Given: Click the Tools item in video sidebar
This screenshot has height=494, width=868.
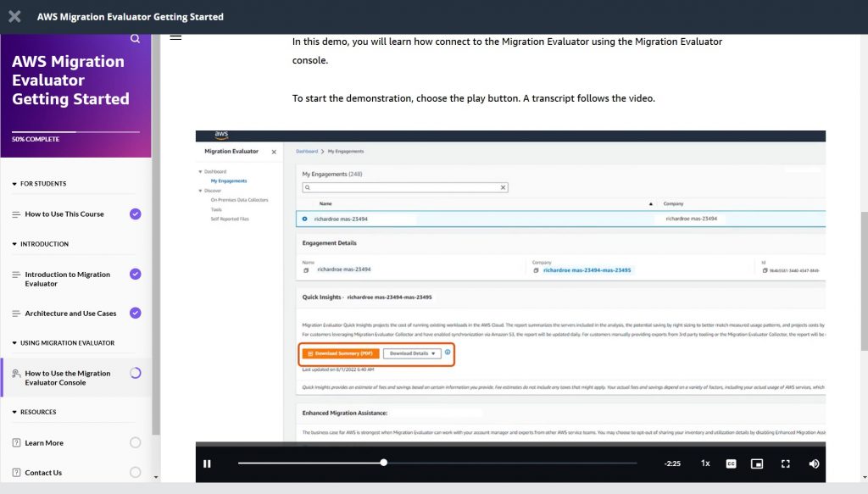Looking at the screenshot, I should (216, 209).
